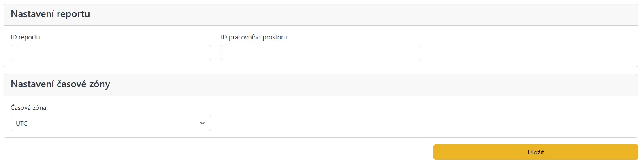
Task: Click the "Časová zóna" label
Action: (x=28, y=108)
